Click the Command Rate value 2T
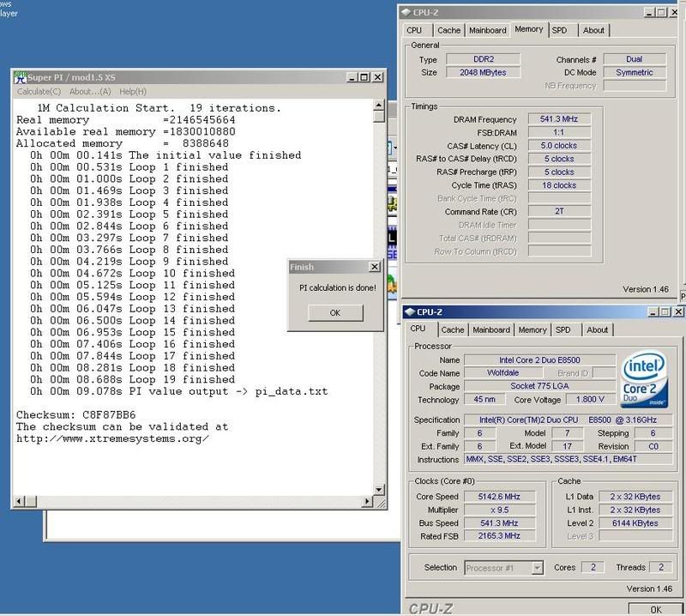This screenshot has width=686, height=616. [x=559, y=211]
